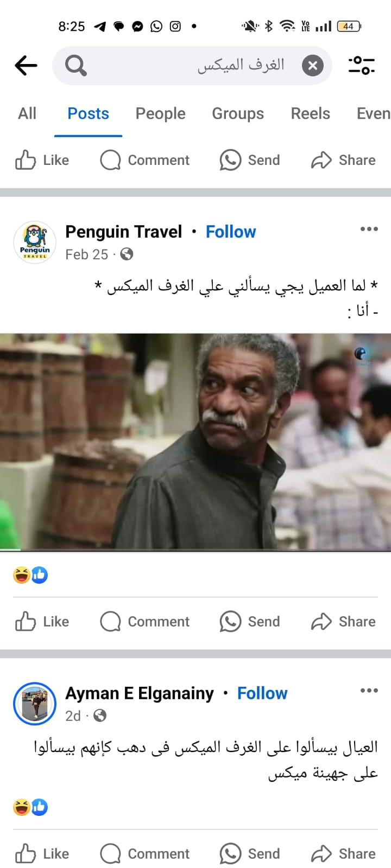Viewport: 391px width, 868px height.
Task: Open Penguin Travel profile picture
Action: point(35,242)
